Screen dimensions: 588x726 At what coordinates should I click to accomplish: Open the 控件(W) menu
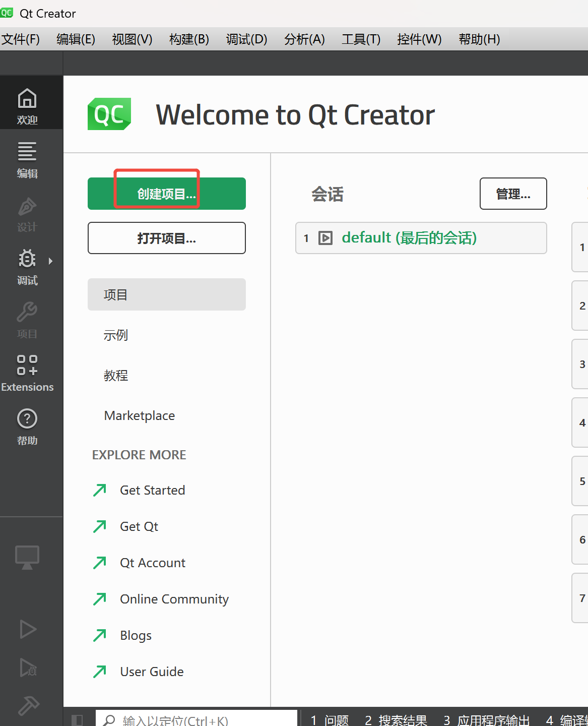pyautogui.click(x=419, y=39)
